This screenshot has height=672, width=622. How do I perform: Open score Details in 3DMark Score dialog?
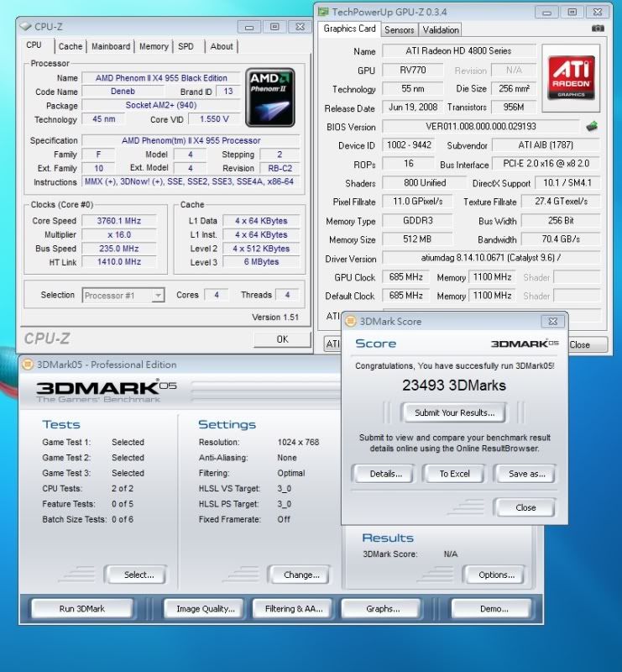click(x=385, y=474)
